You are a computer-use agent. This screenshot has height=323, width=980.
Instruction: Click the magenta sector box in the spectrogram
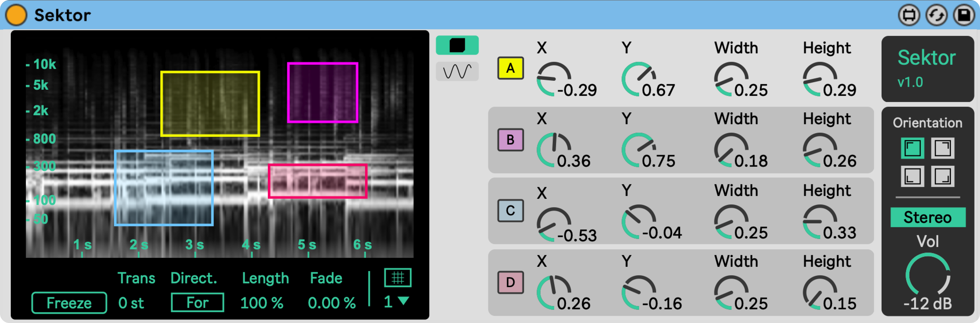[322, 93]
